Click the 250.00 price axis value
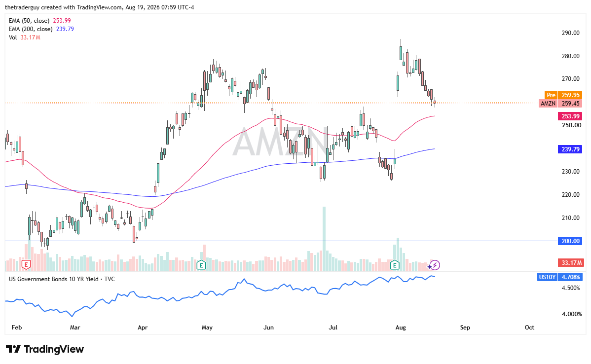 571,125
